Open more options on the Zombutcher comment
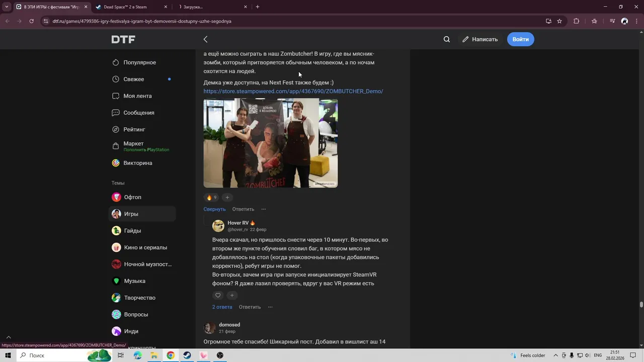The image size is (644, 362). point(263,209)
